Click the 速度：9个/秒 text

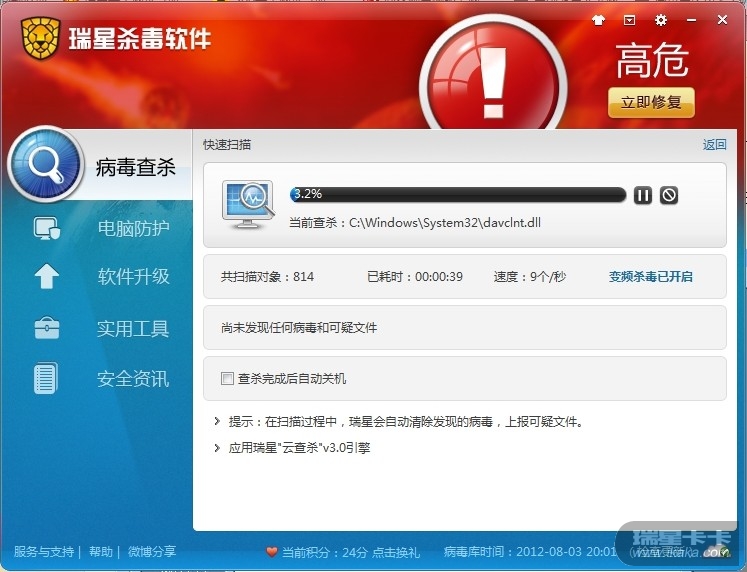click(530, 277)
